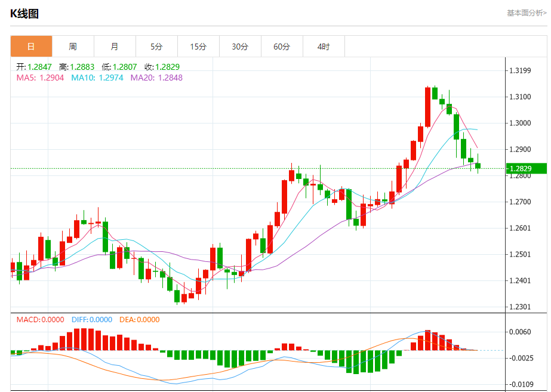The width and height of the screenshot is (551, 392).
Task: Click the last green candlestick on the chart
Action: [478, 166]
